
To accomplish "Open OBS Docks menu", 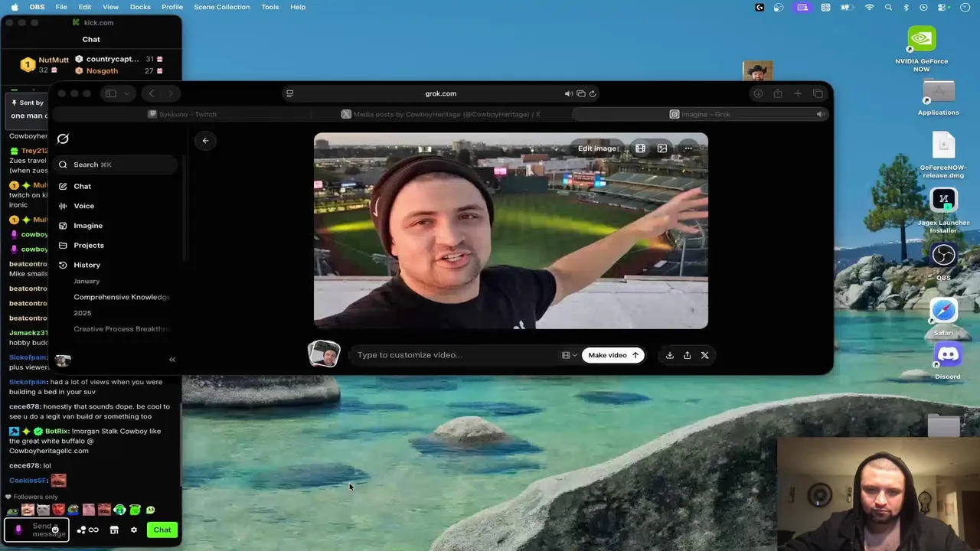I will pos(140,7).
